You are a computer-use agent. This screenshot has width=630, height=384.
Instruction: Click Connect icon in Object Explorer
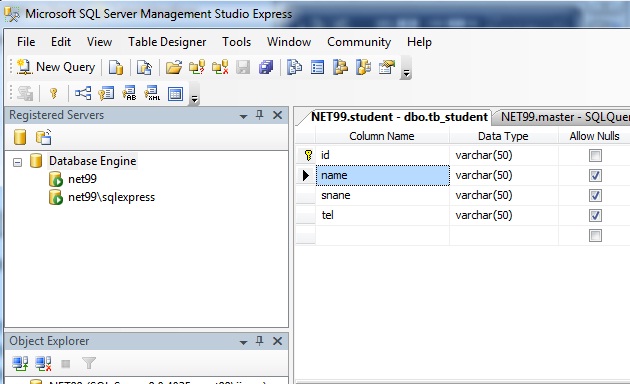pyautogui.click(x=20, y=364)
